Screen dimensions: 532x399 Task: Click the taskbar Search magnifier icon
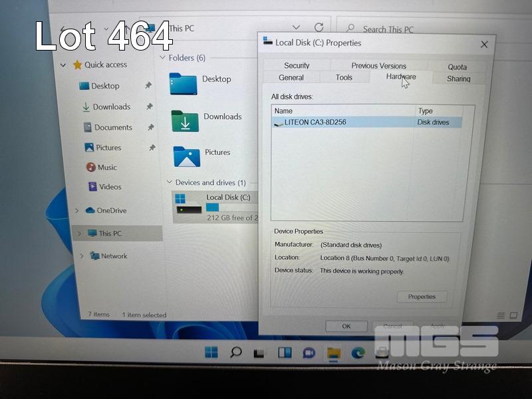[x=235, y=352]
